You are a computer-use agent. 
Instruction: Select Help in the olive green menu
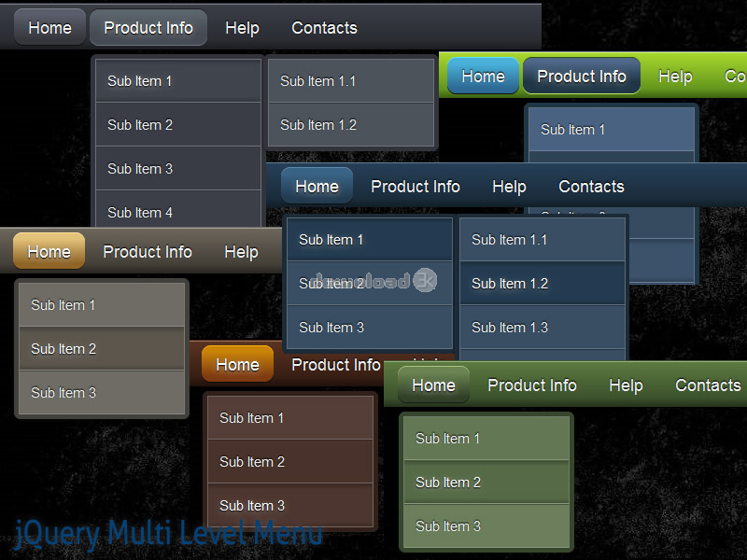[x=626, y=385]
